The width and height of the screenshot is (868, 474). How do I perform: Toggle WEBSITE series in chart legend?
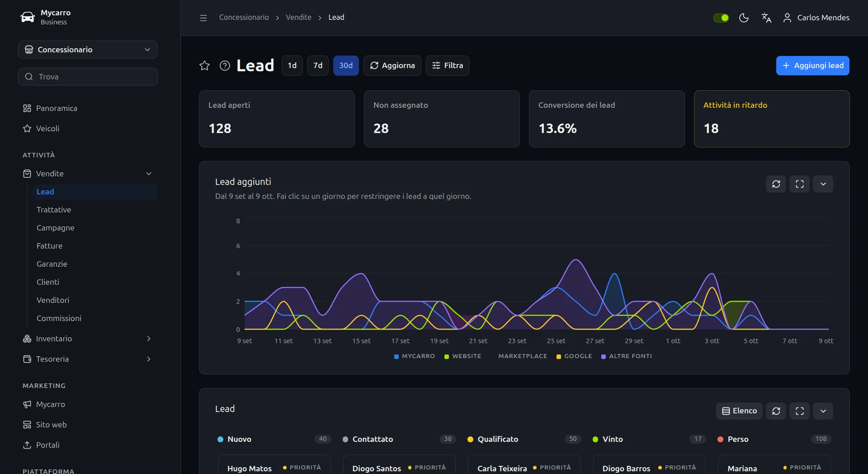pos(462,356)
